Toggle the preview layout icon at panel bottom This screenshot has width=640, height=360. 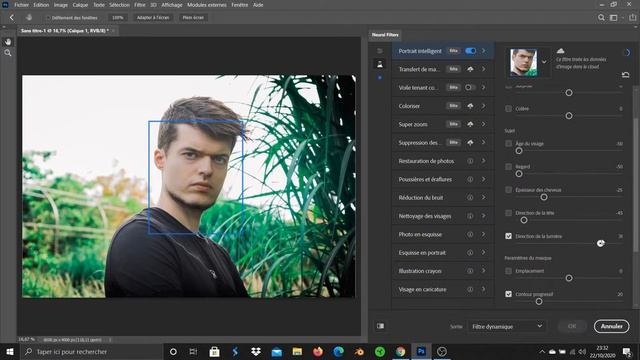(x=380, y=326)
